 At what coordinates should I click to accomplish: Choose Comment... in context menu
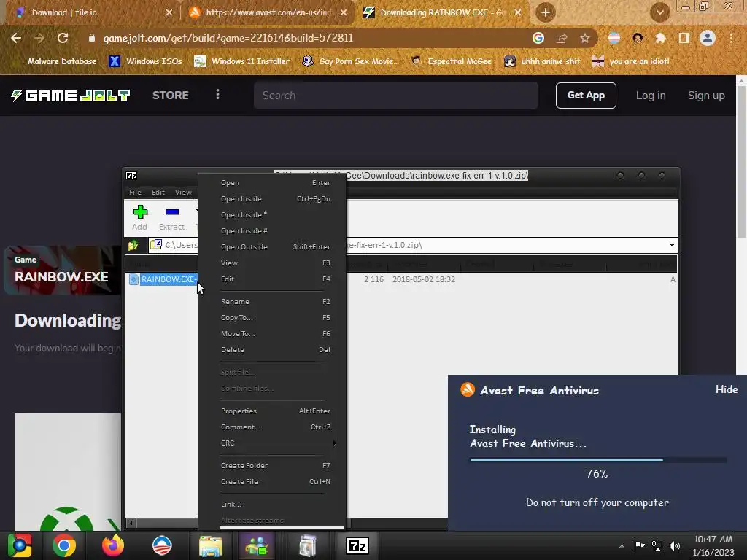(x=272, y=427)
